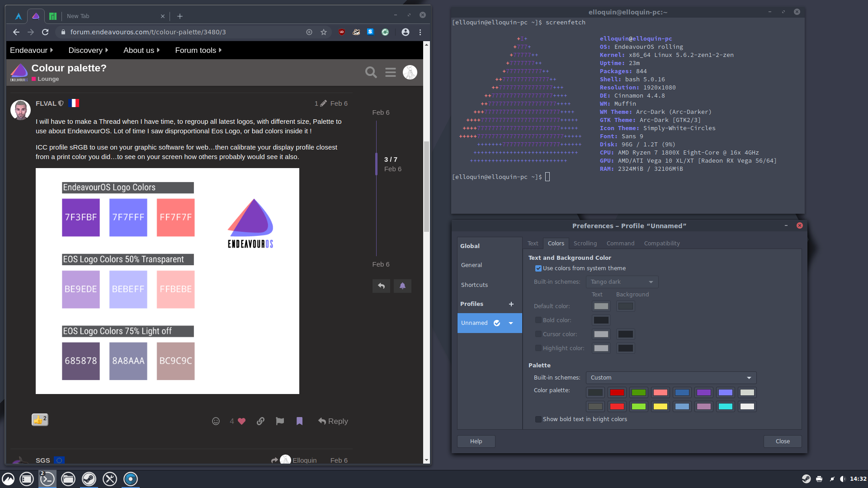Screen dimensions: 868x488
Task: Like the post with the heart icon
Action: click(x=242, y=421)
